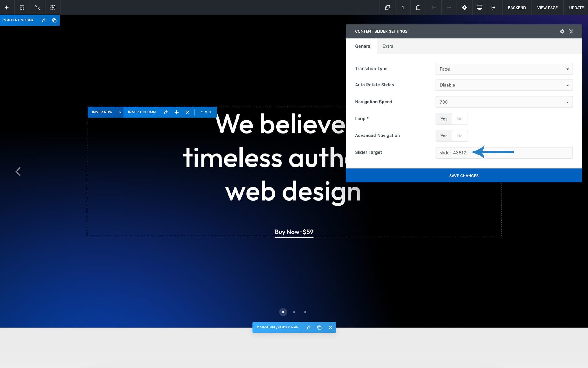Click the add element plus icon in top bar
Viewport: 588px width, 368px height.
(x=6, y=7)
